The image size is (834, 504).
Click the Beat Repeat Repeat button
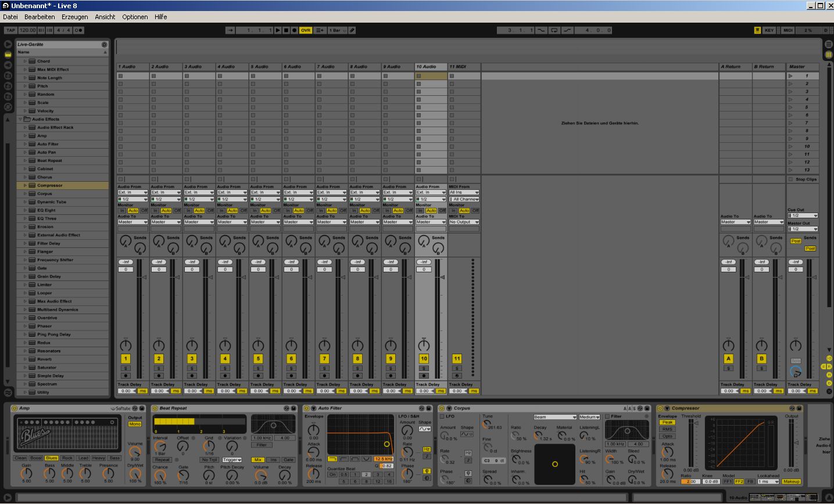(x=162, y=460)
